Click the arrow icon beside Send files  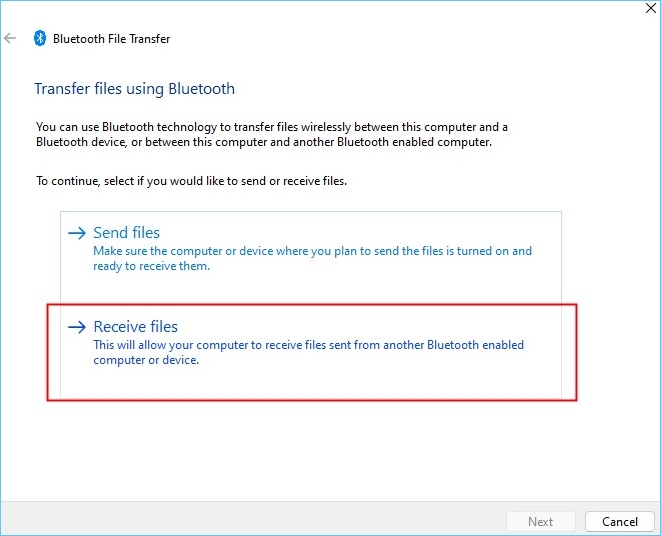(77, 233)
